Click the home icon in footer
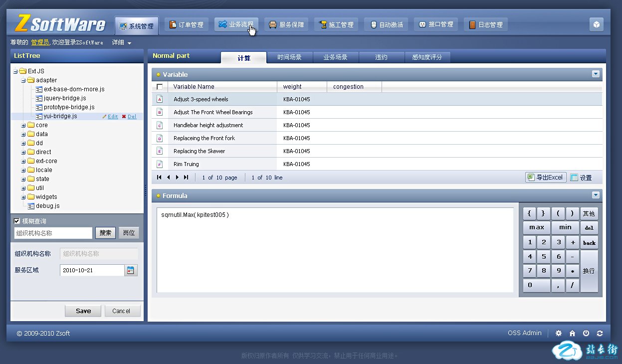The height and width of the screenshot is (364, 622). (x=572, y=333)
